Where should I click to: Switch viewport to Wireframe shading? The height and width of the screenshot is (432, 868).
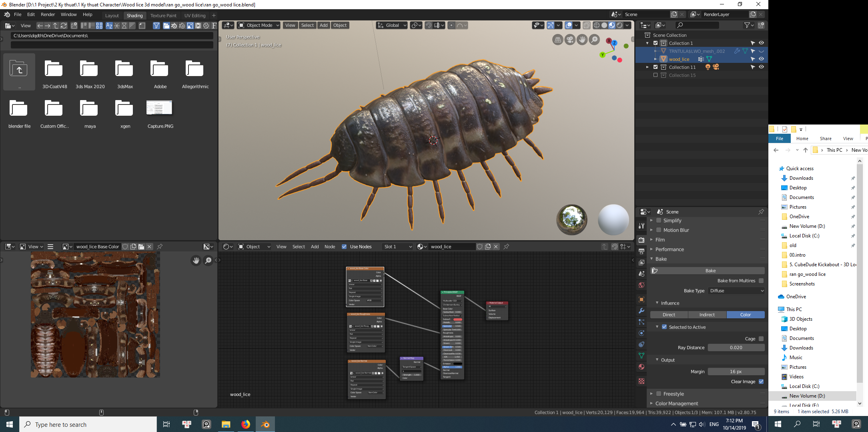pyautogui.click(x=596, y=25)
